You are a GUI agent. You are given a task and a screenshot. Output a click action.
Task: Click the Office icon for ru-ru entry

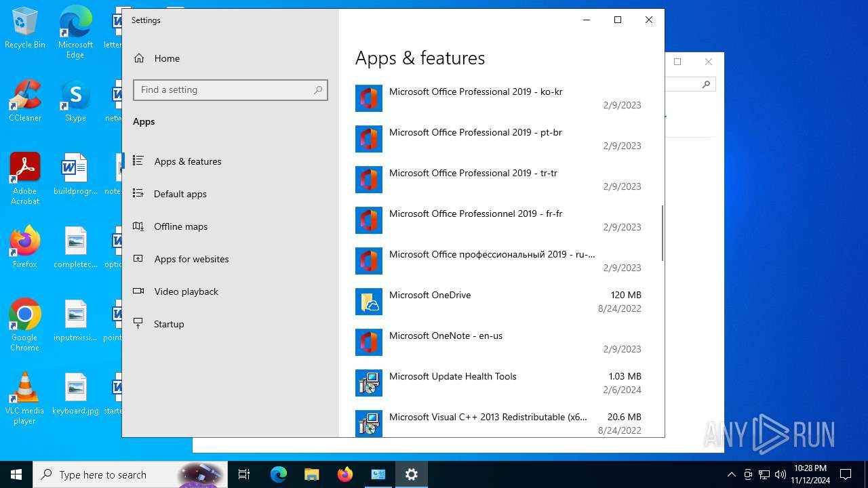click(x=369, y=261)
